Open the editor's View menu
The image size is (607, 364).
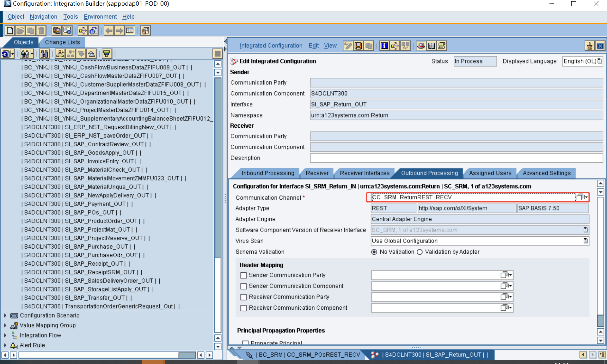[330, 46]
